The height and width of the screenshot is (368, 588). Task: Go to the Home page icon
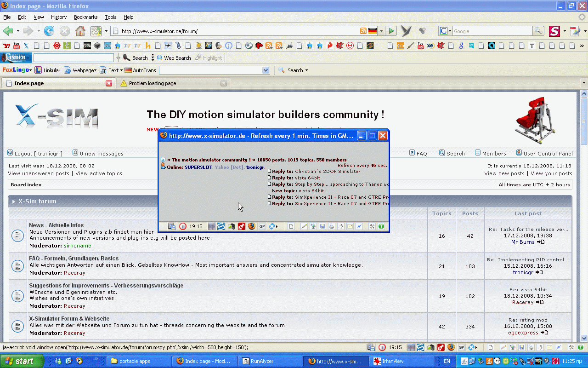tap(80, 31)
